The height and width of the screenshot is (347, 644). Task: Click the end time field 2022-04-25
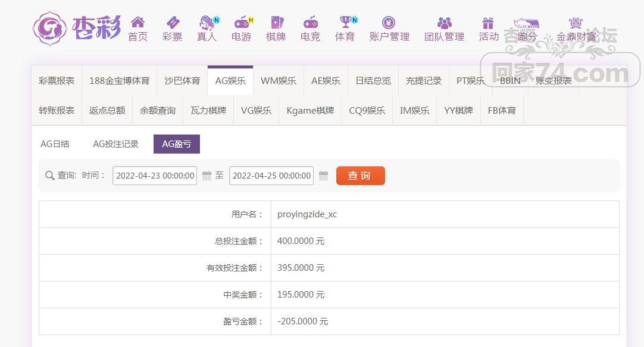tap(271, 176)
